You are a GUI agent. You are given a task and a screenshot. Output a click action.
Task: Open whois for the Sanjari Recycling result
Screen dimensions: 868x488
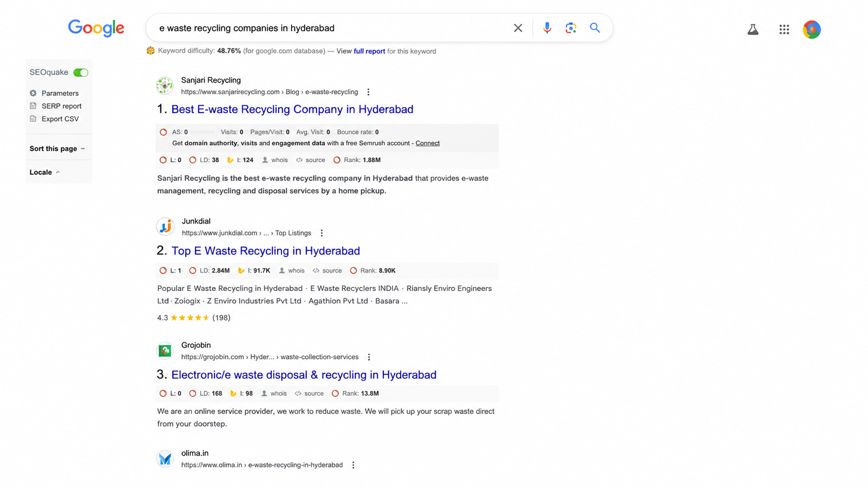(x=275, y=160)
